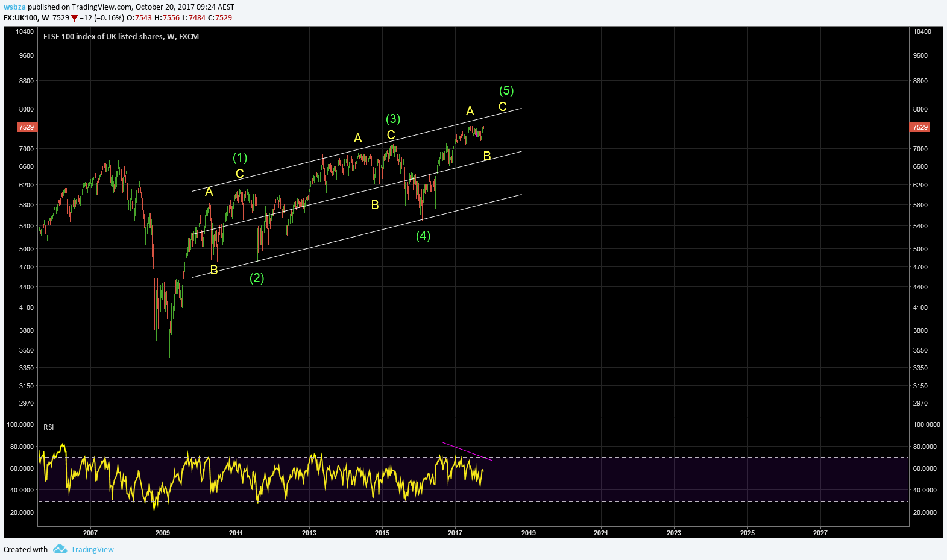Open the wsbza author profile link
Viewport: 947px width, 560px height.
point(14,7)
